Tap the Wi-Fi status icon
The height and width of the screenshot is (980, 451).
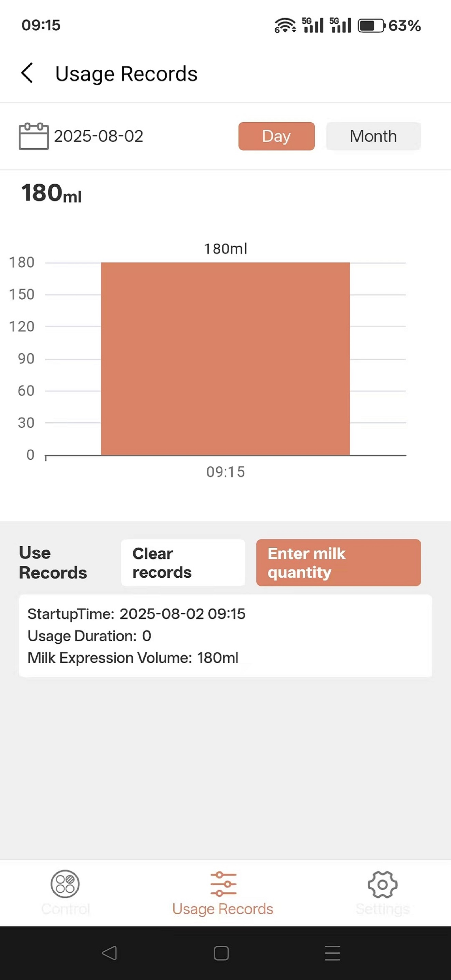(x=285, y=26)
